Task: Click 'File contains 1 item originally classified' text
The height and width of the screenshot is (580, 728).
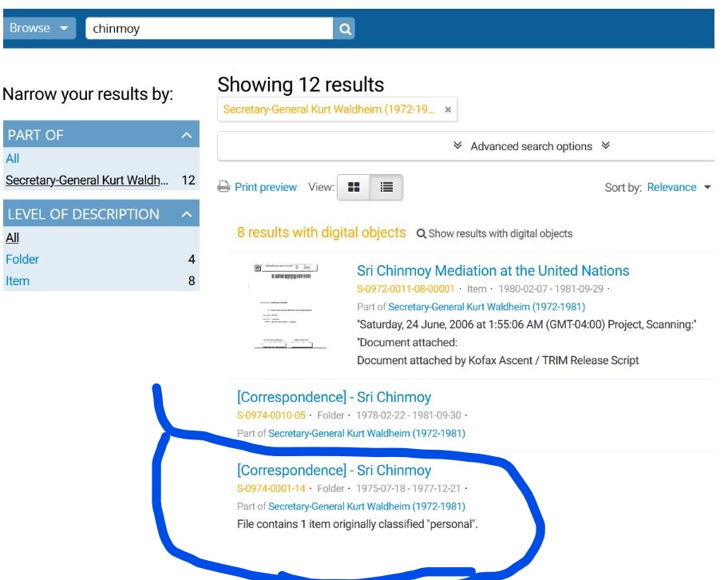Action: 357,524
